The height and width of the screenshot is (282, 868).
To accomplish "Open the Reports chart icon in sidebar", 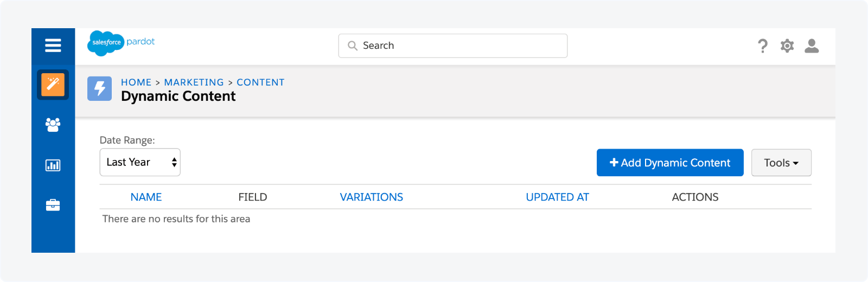I will (53, 165).
